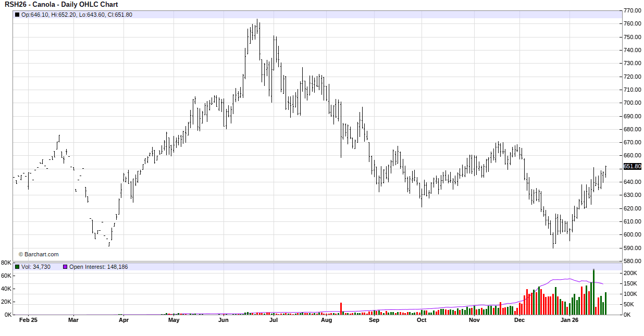Click the 700.00 price axis label
The image size is (644, 336).
(632, 103)
